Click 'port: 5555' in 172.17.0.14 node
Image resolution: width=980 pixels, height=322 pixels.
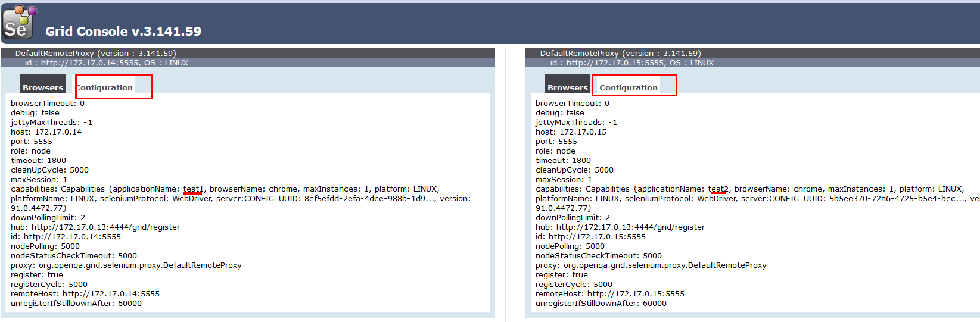32,142
